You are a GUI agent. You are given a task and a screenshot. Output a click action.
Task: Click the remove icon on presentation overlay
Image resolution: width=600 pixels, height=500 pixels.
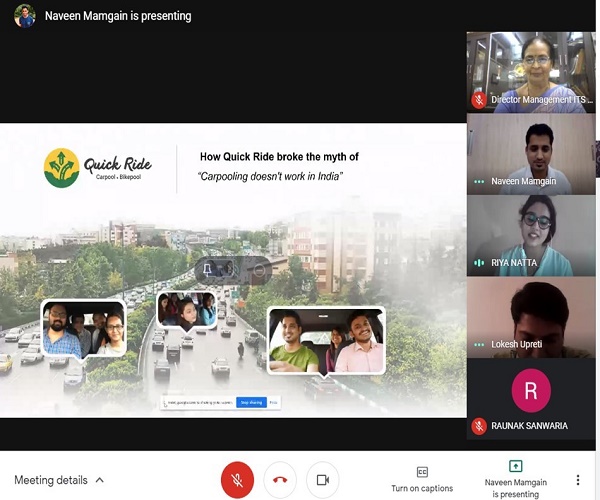[x=259, y=270]
